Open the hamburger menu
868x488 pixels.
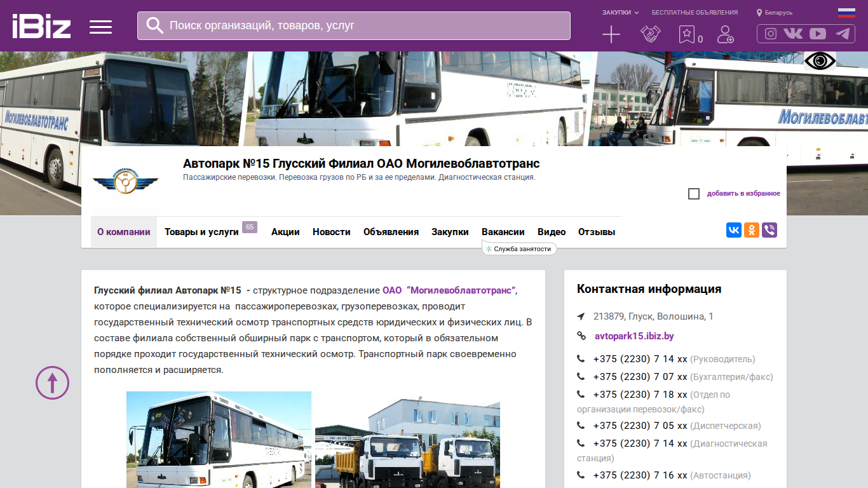100,27
